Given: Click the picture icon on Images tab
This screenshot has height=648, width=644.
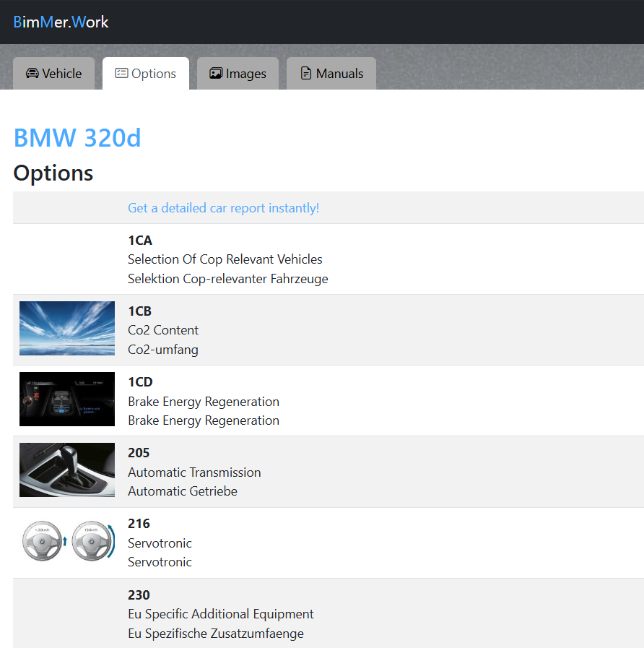Looking at the screenshot, I should (215, 74).
